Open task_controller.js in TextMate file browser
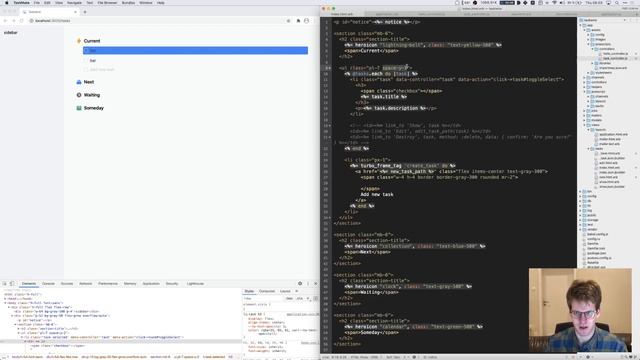This screenshot has height=360, width=640. click(615, 58)
